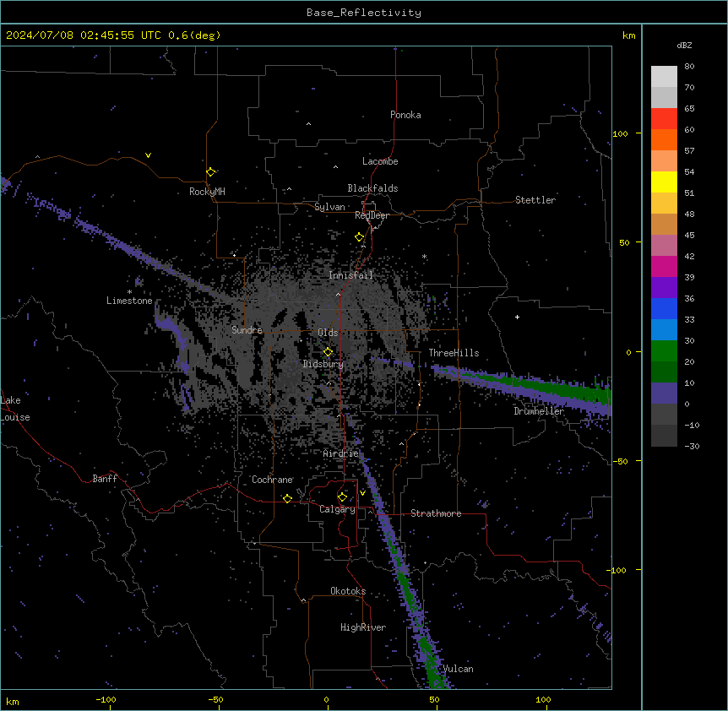Click the dusty pink 42-45 dBZ swatch
Viewport: 728px width, 711px height.
click(x=664, y=246)
